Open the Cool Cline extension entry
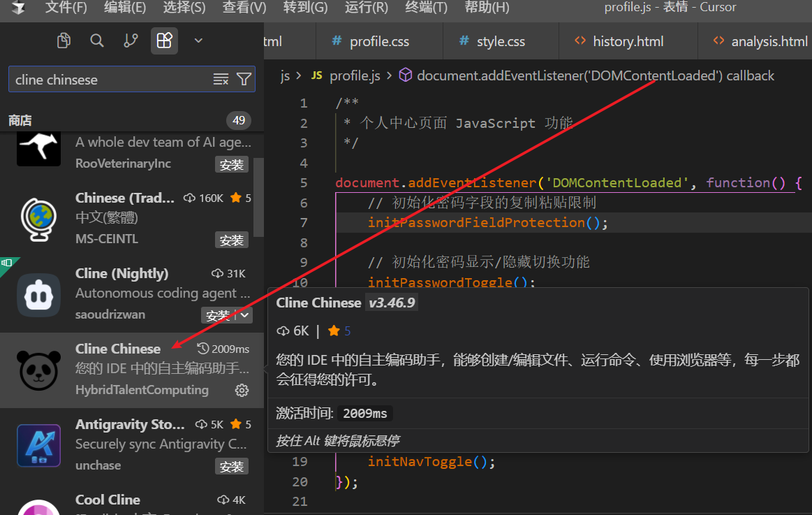Image resolution: width=812 pixels, height=515 pixels. click(x=132, y=500)
